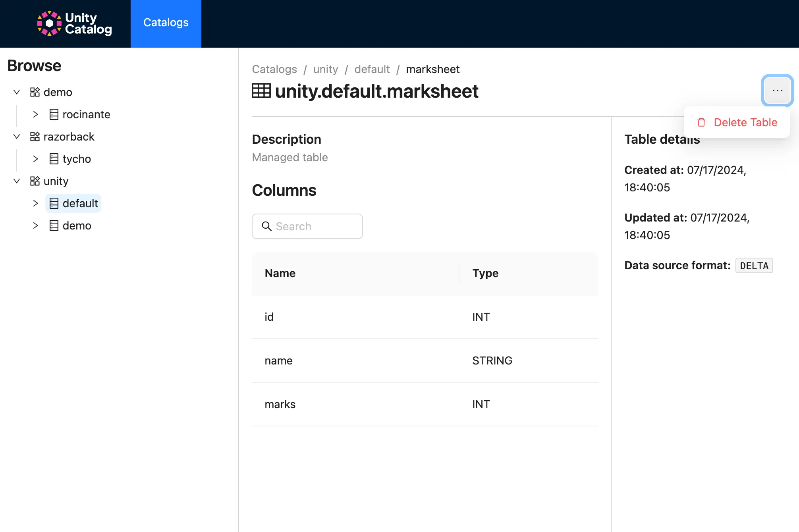Choose Delete Table from the menu
799x532 pixels.
pos(745,122)
